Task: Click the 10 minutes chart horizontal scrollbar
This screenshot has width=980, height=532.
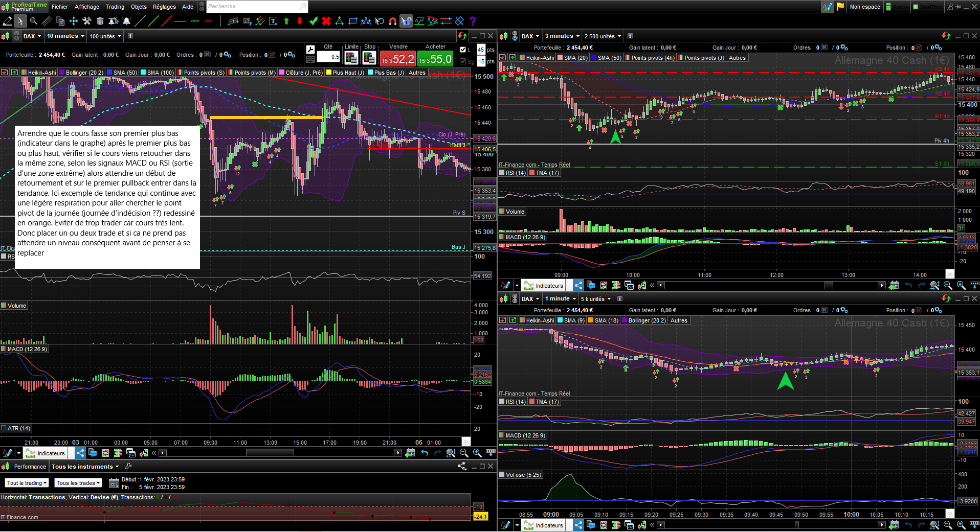Action: (280, 453)
